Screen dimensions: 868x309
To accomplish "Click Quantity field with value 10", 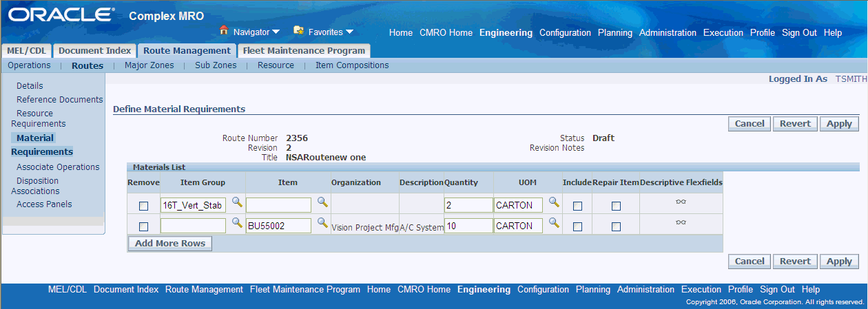I will [x=468, y=226].
